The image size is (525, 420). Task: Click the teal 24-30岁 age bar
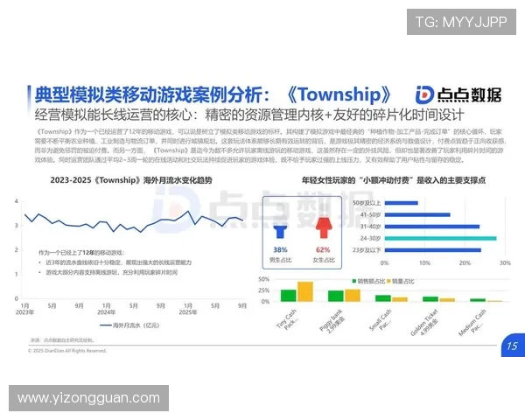click(x=441, y=239)
